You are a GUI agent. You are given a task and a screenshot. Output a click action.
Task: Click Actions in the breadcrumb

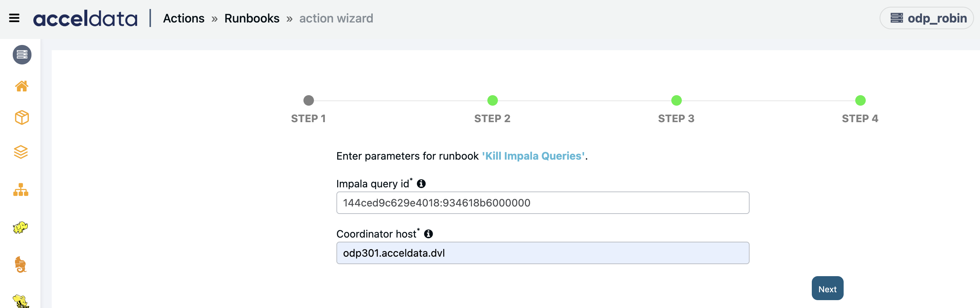184,18
